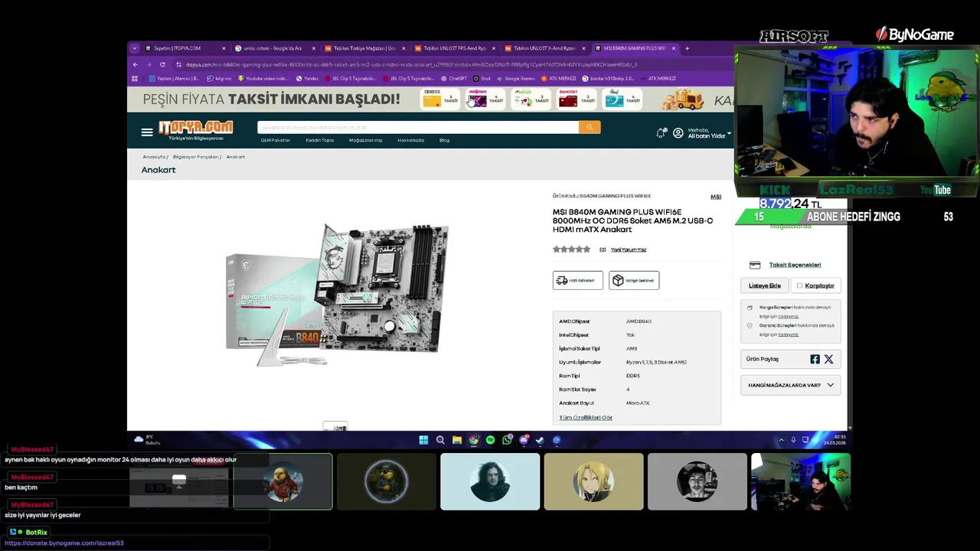The height and width of the screenshot is (551, 980).
Task: Share product on Facebook
Action: point(815,359)
